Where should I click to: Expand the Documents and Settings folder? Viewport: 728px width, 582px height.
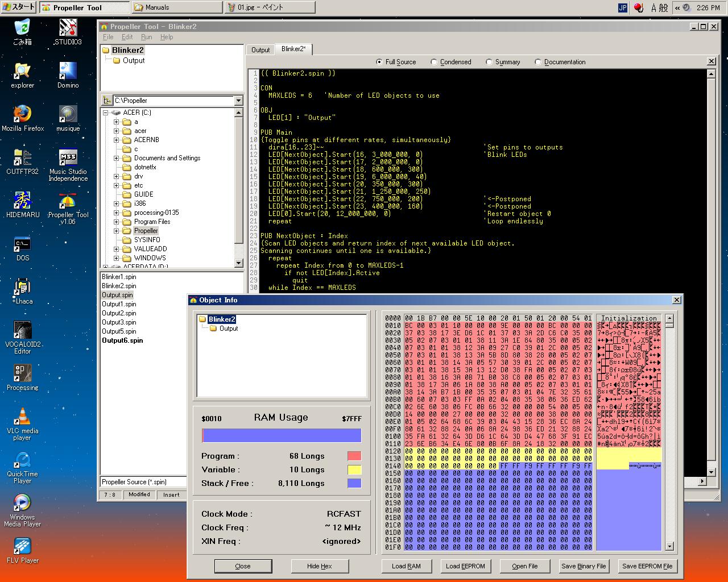pos(116,158)
